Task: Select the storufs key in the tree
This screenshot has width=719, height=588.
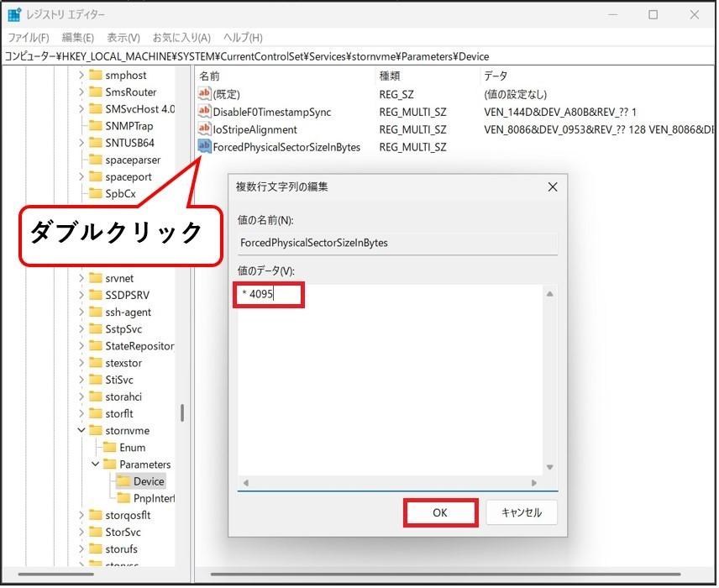Action: 121,549
